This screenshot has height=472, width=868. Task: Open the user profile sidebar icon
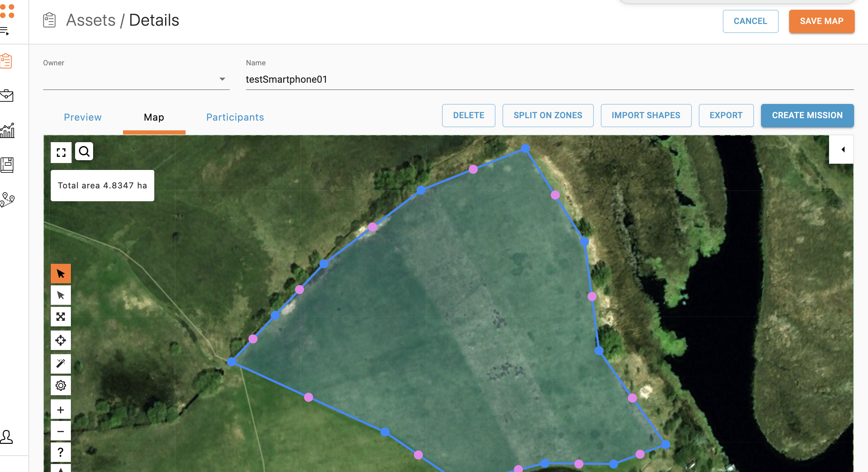7,437
